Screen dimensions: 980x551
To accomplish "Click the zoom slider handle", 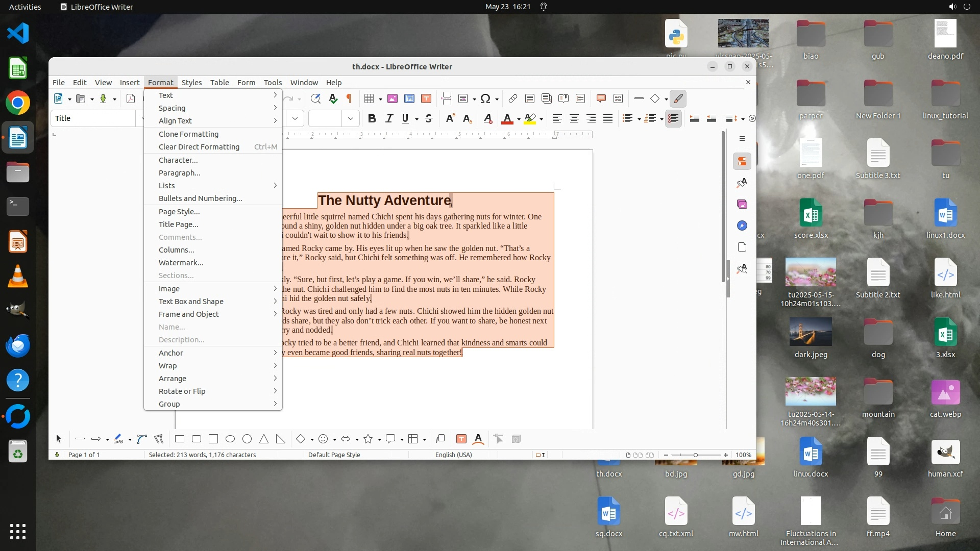I will (695, 455).
